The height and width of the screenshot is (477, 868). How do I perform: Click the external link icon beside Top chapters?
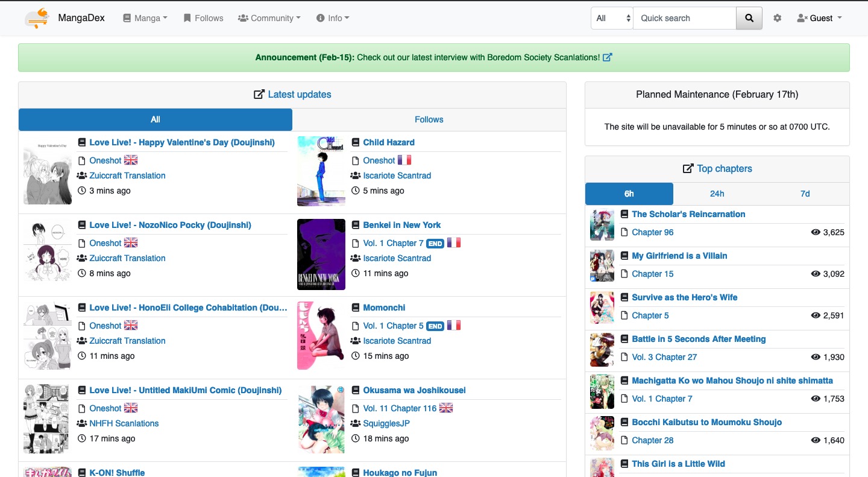click(688, 169)
